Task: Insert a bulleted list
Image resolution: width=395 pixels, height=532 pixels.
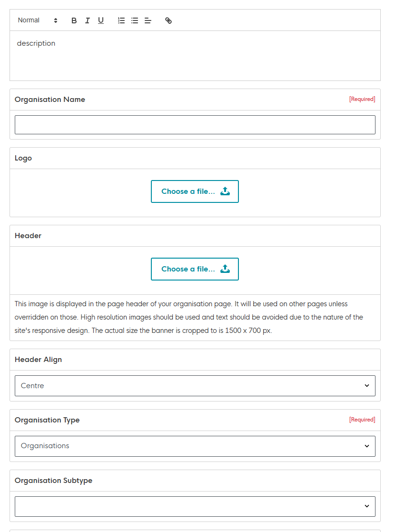Action: pos(135,20)
